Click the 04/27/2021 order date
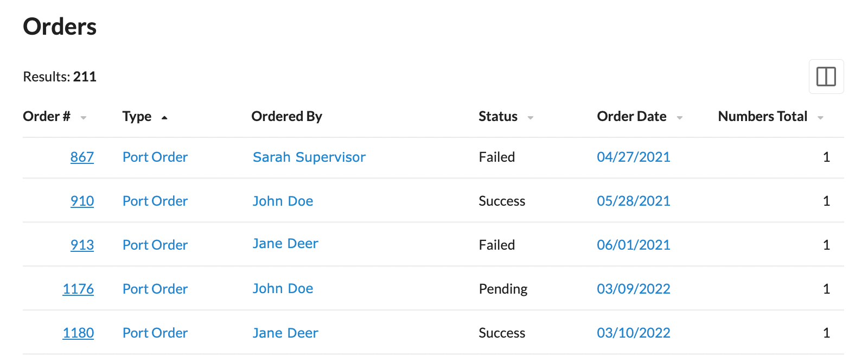868x355 pixels. pos(634,157)
